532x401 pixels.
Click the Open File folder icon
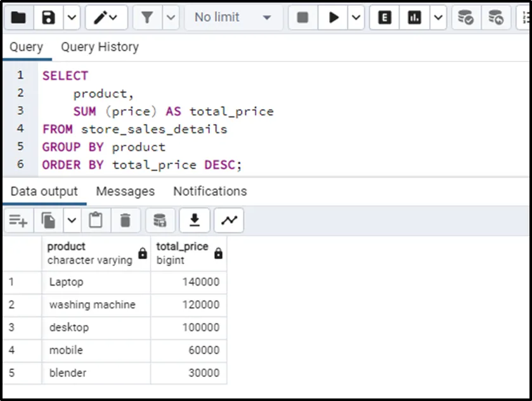(x=18, y=17)
